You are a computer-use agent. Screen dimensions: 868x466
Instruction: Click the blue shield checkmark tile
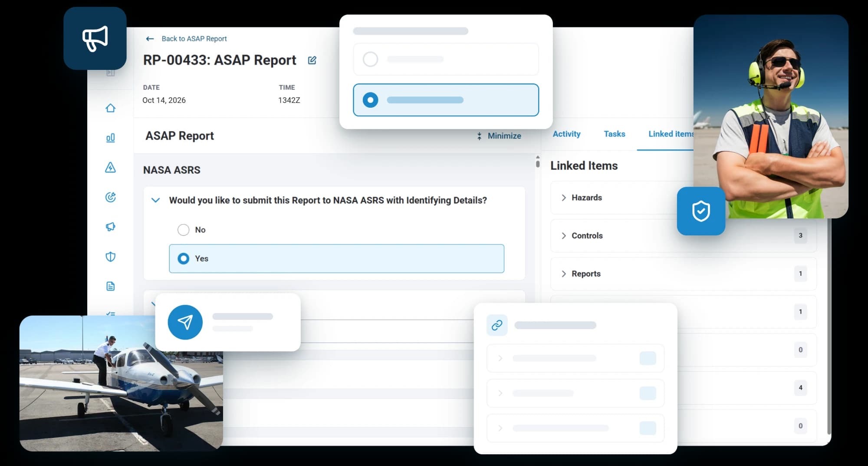coord(701,211)
